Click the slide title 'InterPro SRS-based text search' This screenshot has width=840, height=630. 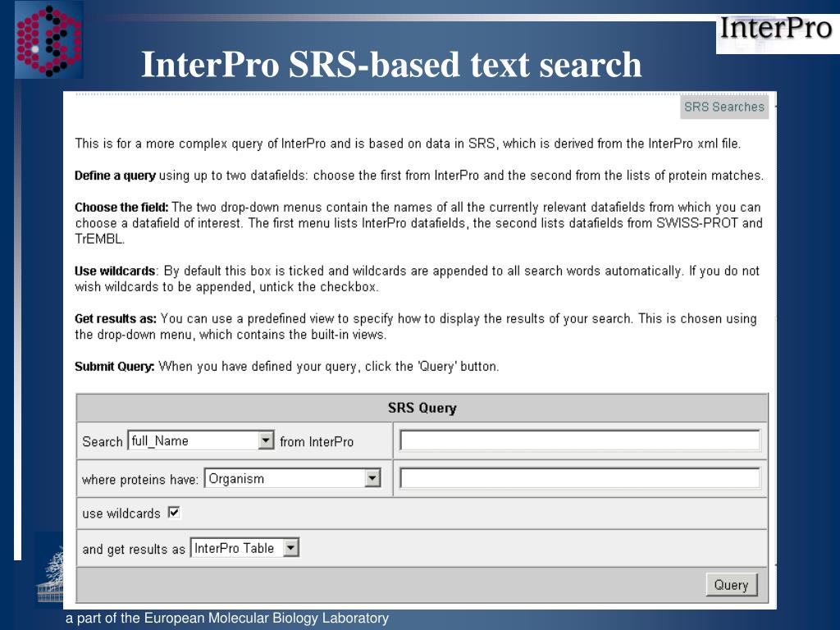point(391,64)
